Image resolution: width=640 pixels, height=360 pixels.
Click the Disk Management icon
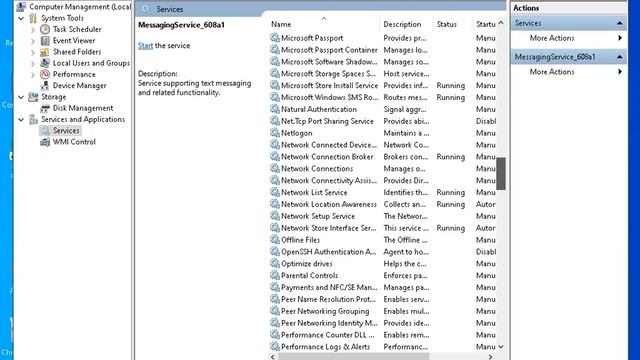coord(45,108)
